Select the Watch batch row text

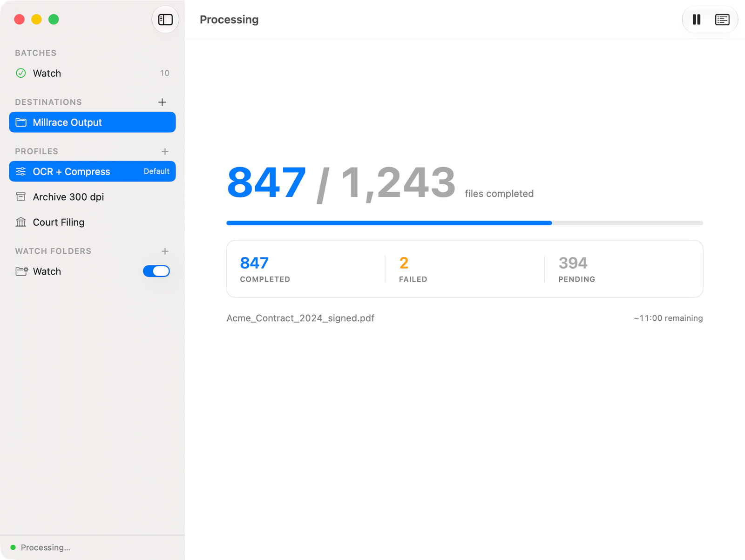click(47, 73)
